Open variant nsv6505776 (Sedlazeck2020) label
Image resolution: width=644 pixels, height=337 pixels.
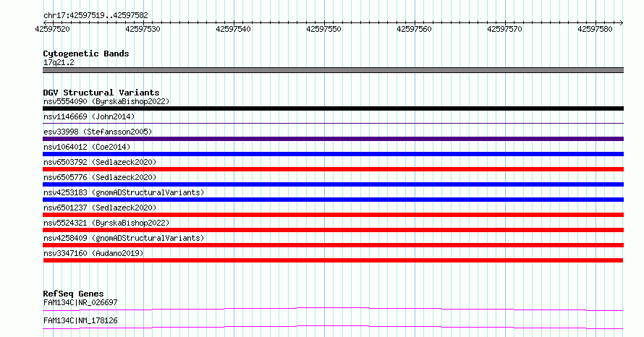(100, 177)
